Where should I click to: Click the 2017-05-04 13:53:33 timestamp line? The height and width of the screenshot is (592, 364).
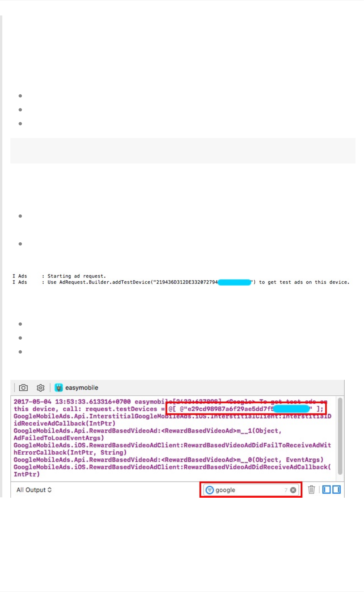(170, 401)
